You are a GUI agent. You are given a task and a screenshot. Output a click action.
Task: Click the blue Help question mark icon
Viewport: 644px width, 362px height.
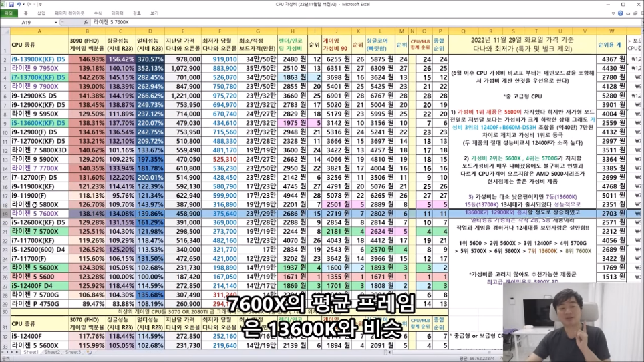621,13
